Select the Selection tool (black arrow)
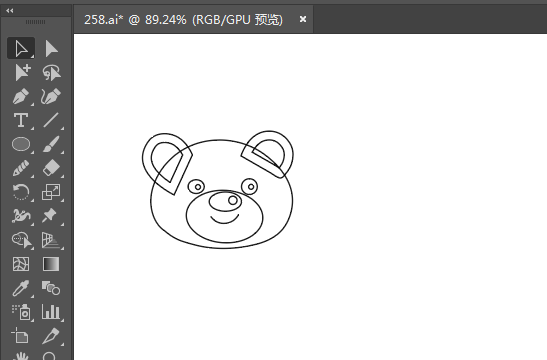This screenshot has height=360, width=547. [x=21, y=48]
